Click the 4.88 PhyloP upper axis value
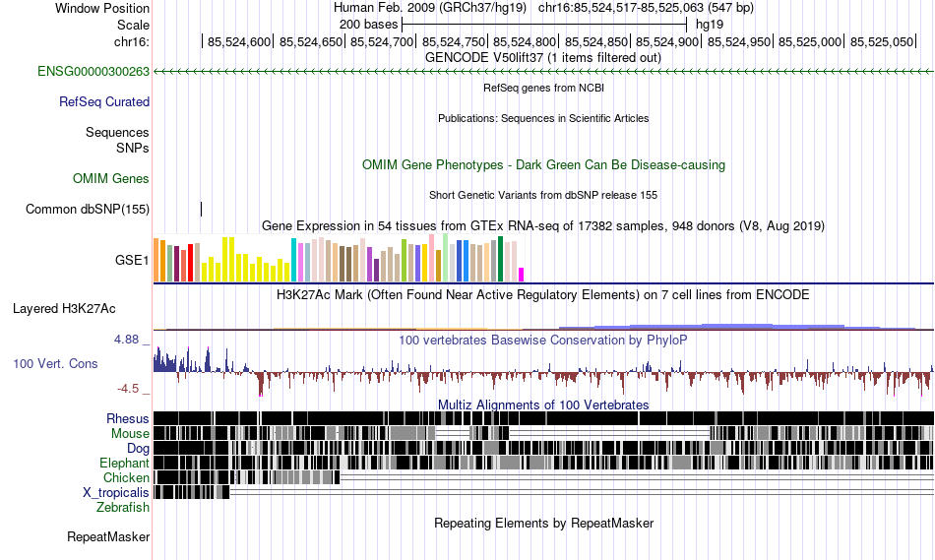 [126, 340]
